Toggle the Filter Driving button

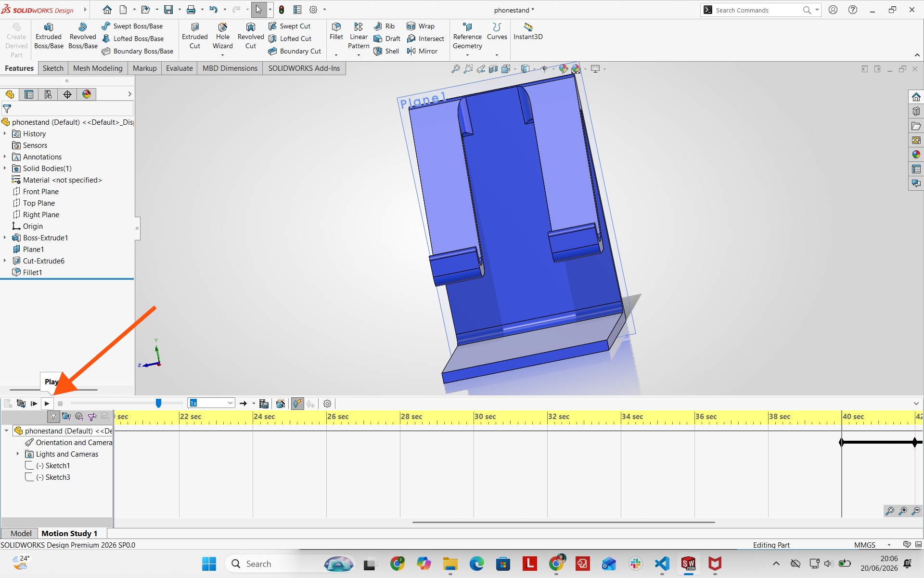coord(79,417)
